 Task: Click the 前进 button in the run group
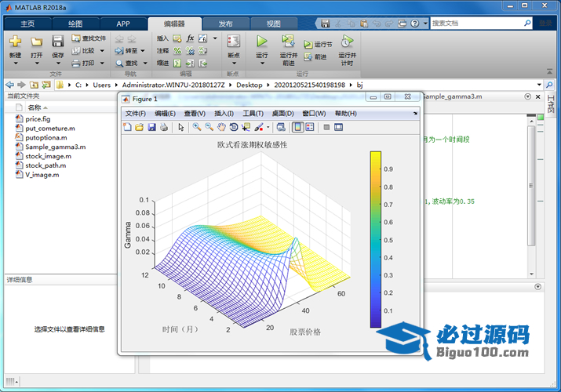point(315,56)
